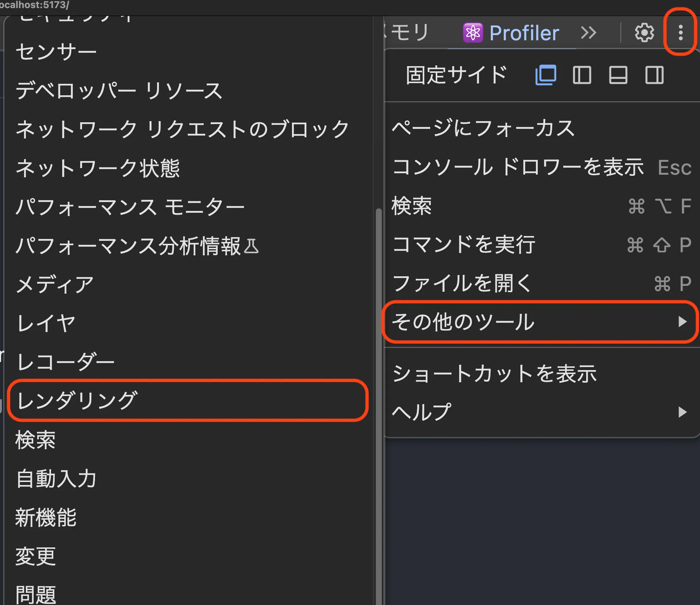Click the submenu vertical scrollbar
The image size is (700, 605).
click(x=378, y=406)
